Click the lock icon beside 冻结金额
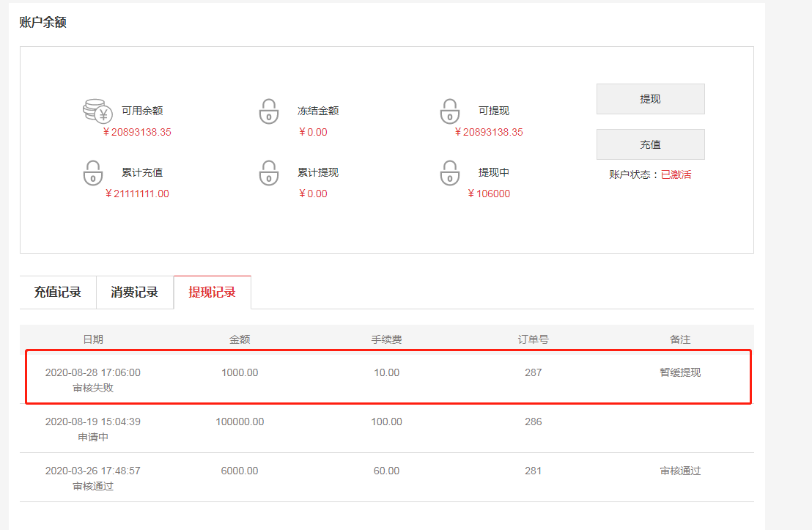Viewport: 812px width, 530px height. click(269, 111)
